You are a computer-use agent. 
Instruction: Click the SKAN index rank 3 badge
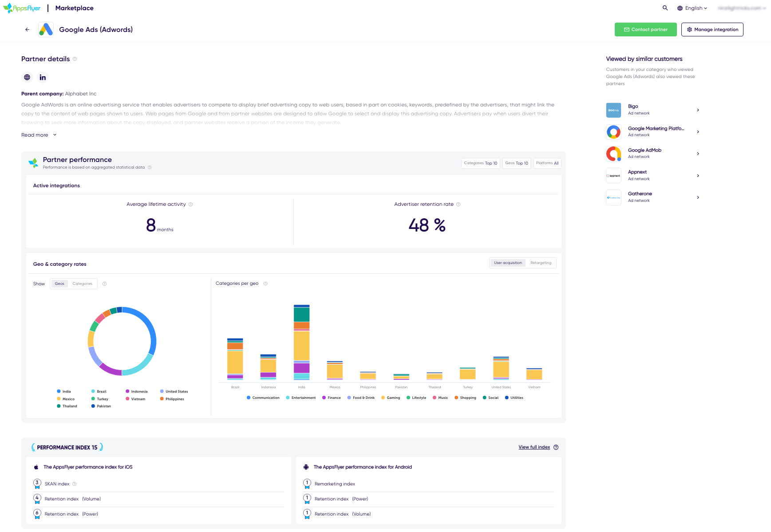tap(37, 484)
